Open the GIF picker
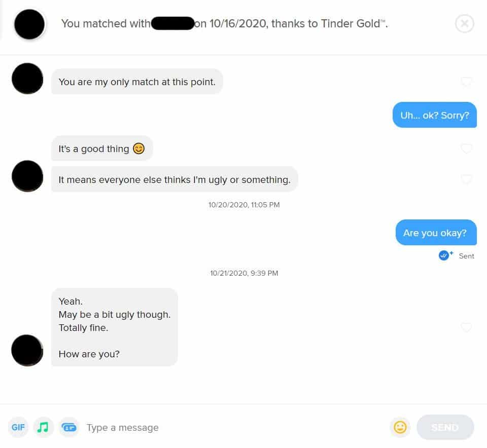This screenshot has width=487, height=448. tap(18, 427)
